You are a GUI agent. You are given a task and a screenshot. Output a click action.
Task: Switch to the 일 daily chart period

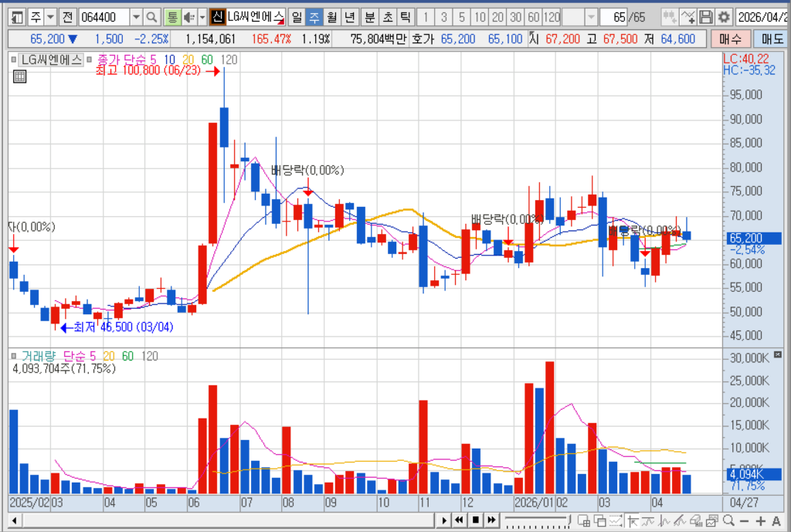tap(297, 18)
